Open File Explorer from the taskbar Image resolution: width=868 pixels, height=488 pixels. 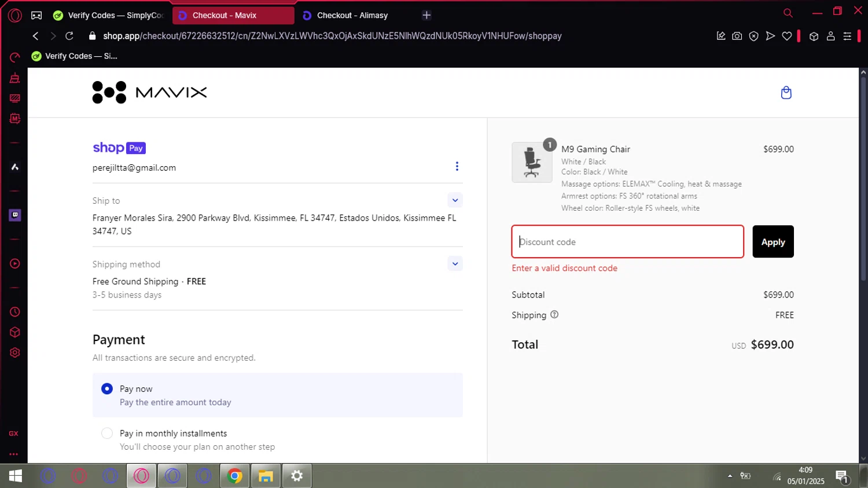pos(266,476)
